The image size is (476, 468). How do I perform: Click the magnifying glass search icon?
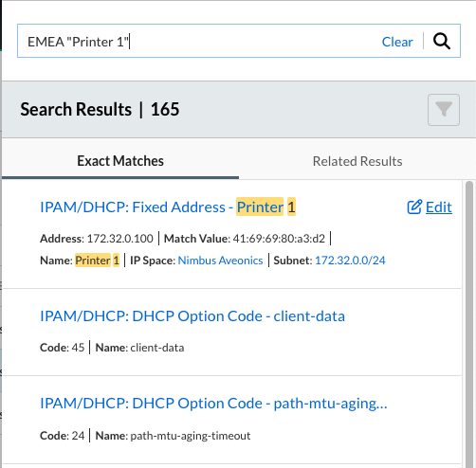click(x=442, y=42)
